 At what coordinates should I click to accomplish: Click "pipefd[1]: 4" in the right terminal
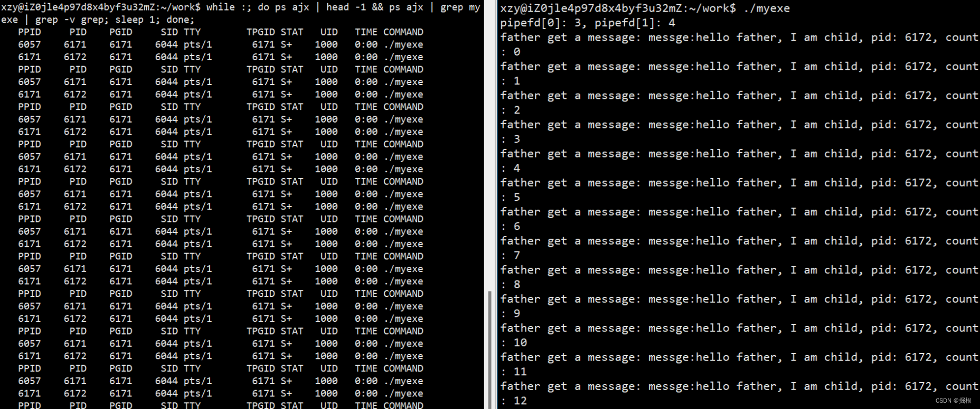coord(635,23)
